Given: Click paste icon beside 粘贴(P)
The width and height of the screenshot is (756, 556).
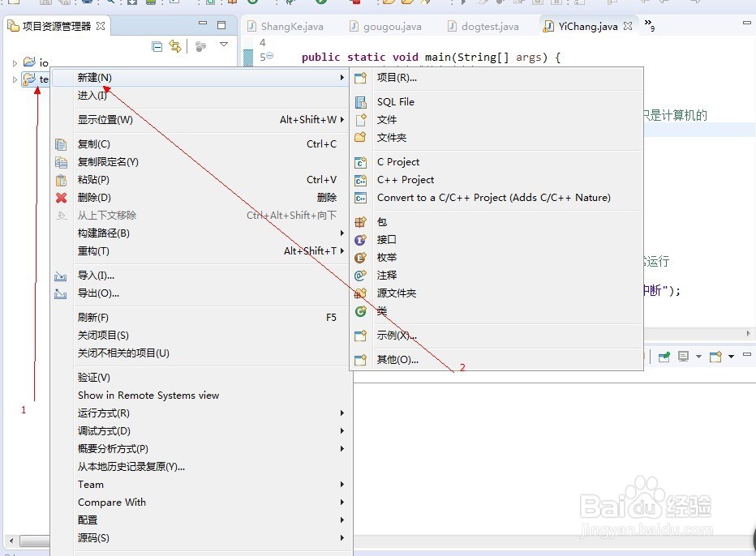Looking at the screenshot, I should [x=61, y=180].
